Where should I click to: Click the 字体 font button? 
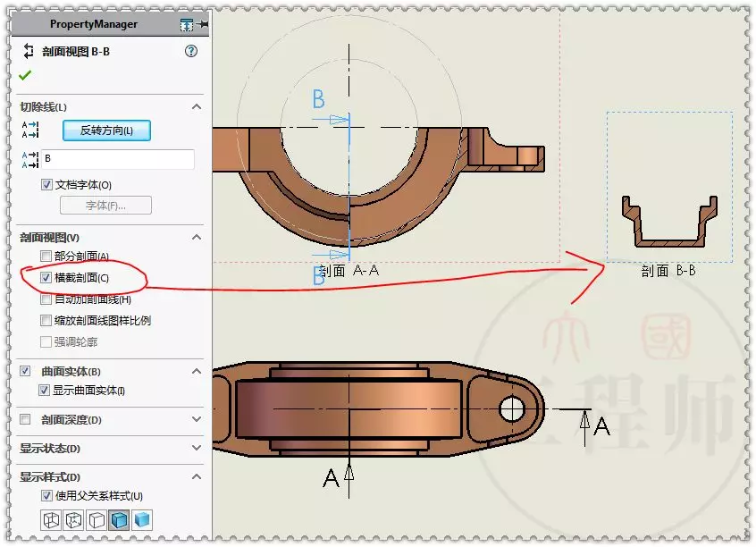105,206
